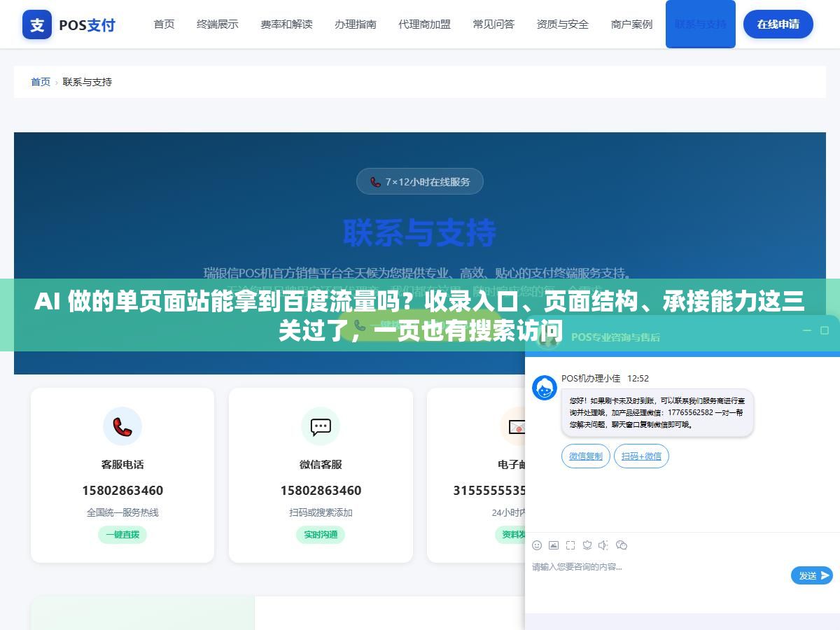Click the rate service flower icon
This screenshot has width=840, height=630.
tap(587, 545)
